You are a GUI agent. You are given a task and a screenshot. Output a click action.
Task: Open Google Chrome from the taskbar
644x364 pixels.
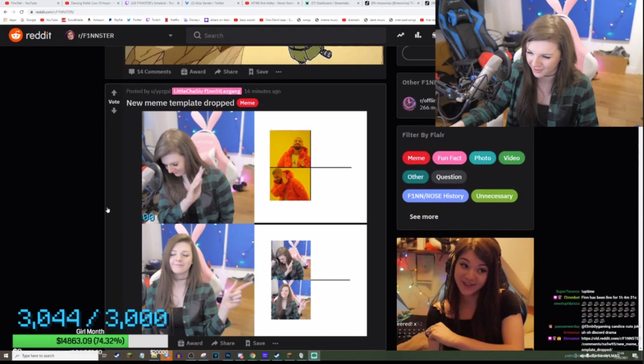(x=253, y=356)
